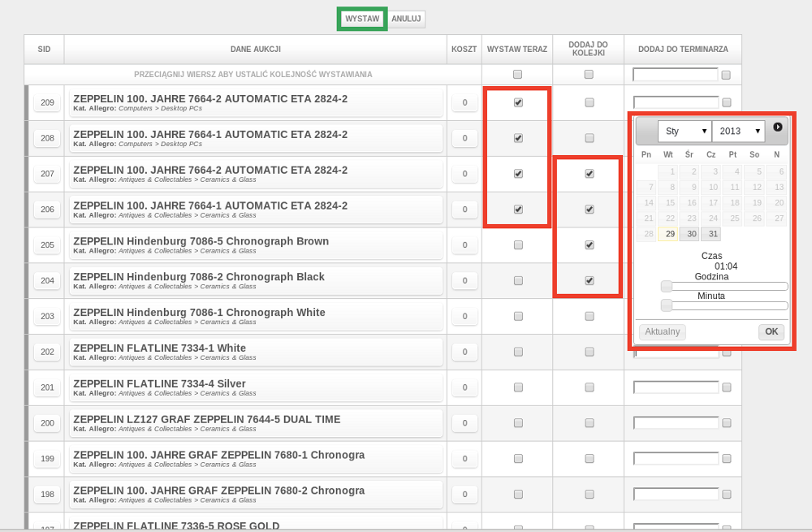Check Dodaj do kolejki for row 209
Viewport: 812px width, 532px height.
pos(590,102)
